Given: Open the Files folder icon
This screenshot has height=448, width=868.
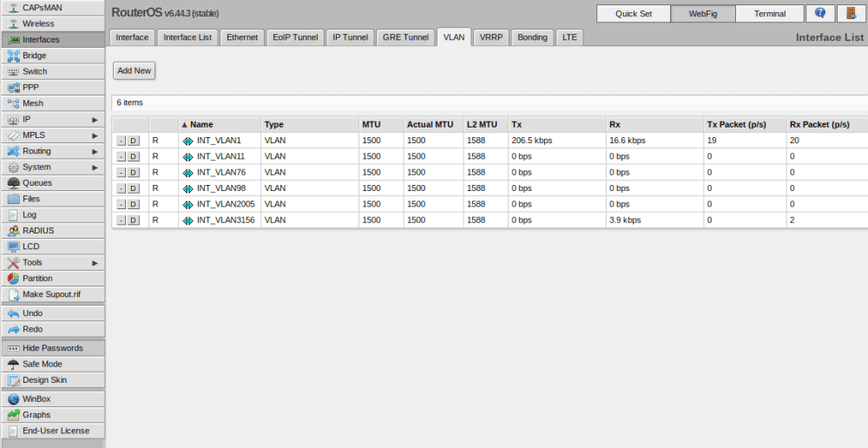Looking at the screenshot, I should coord(14,199).
